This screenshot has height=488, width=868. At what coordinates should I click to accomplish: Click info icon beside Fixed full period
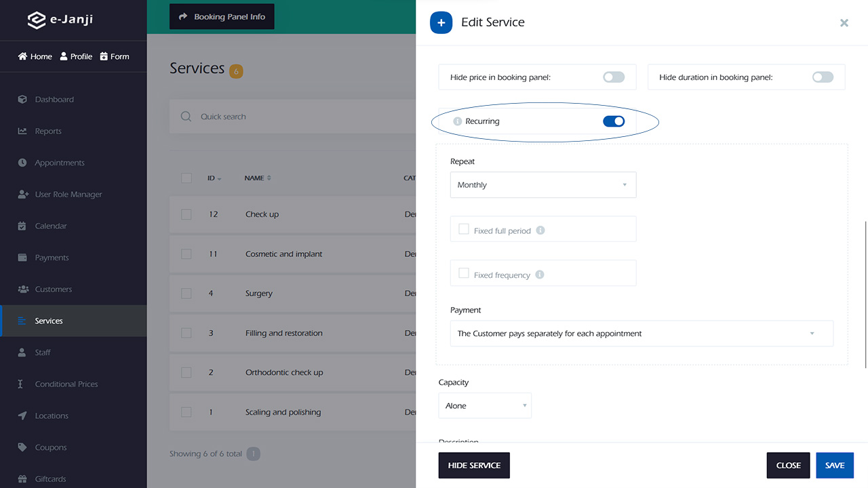pos(540,230)
